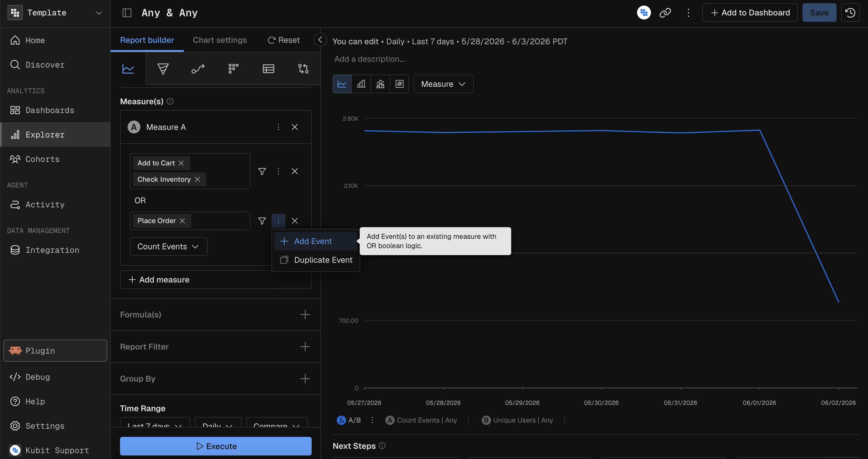Open the Plugin button in sidebar
This screenshot has height=459, width=868.
click(55, 350)
